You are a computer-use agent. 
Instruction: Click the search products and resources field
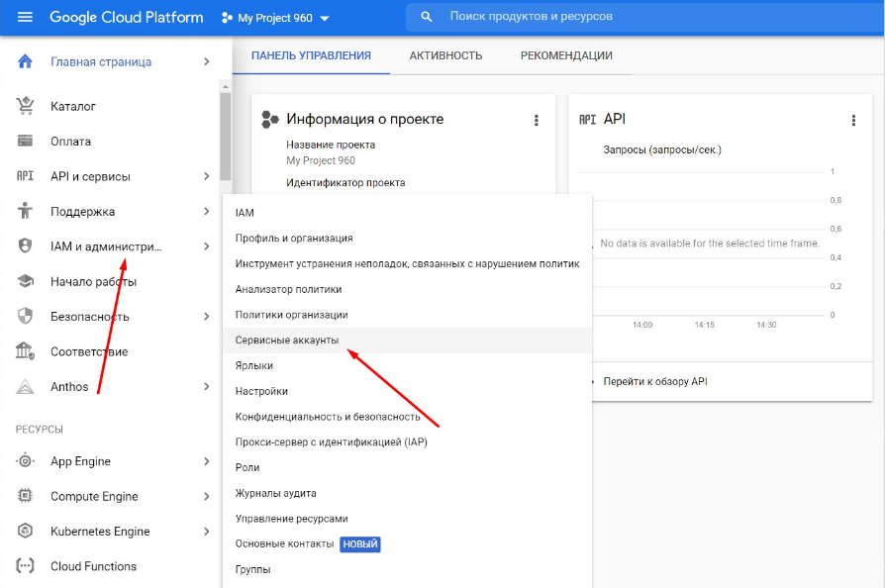[x=645, y=17]
